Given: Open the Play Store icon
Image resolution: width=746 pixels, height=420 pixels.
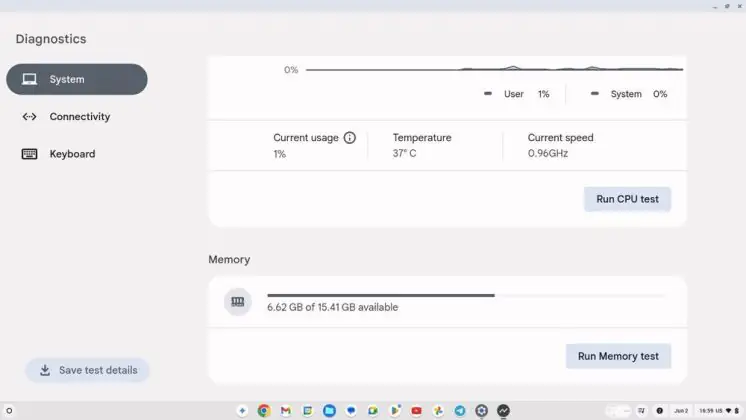Looking at the screenshot, I should pyautogui.click(x=394, y=410).
